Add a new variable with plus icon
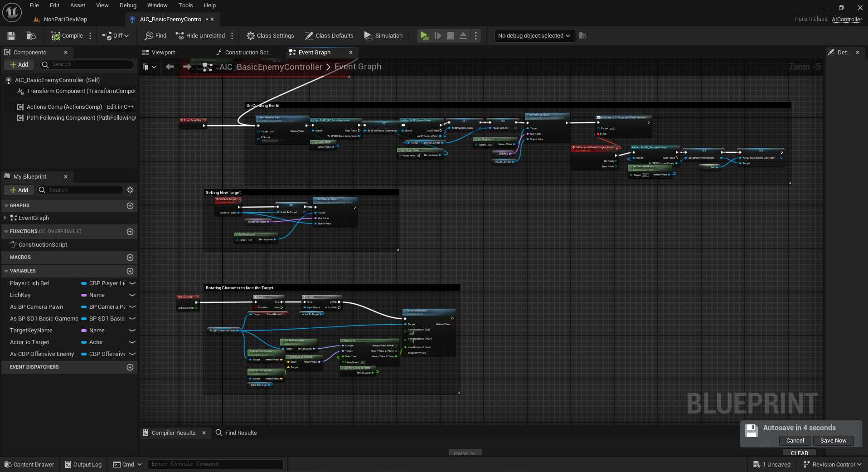 [x=130, y=271]
